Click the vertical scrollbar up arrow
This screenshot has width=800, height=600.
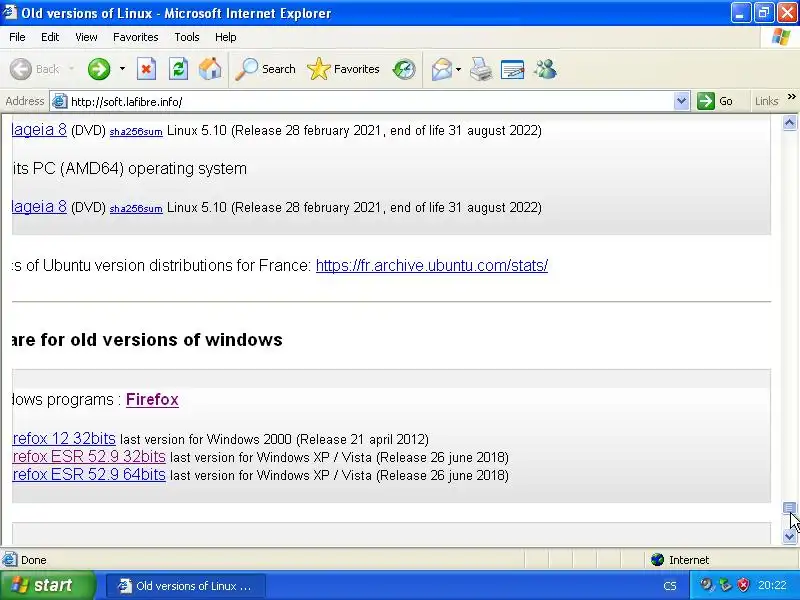(x=789, y=122)
